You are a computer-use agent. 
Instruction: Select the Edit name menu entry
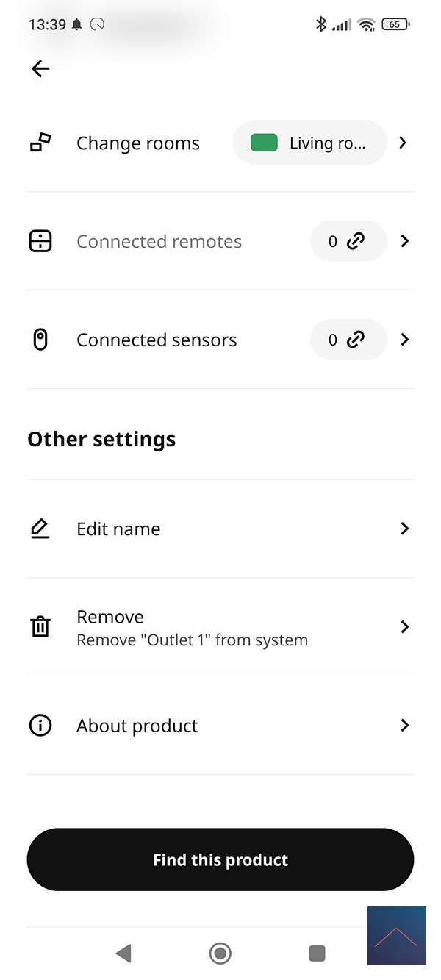pos(118,529)
